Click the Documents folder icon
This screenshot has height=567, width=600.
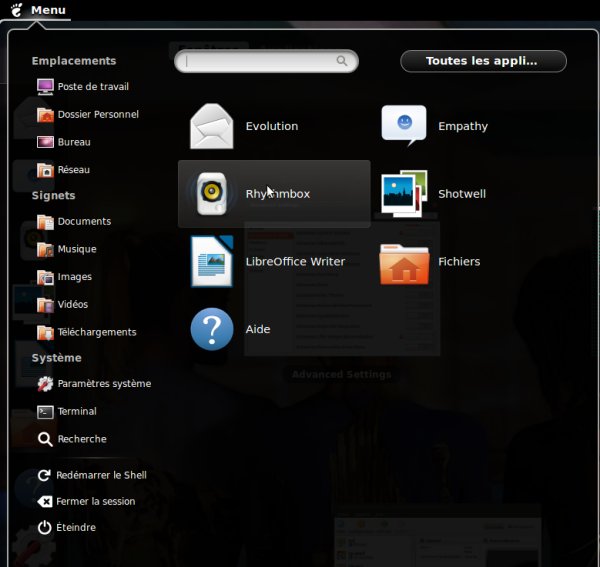[x=45, y=222]
